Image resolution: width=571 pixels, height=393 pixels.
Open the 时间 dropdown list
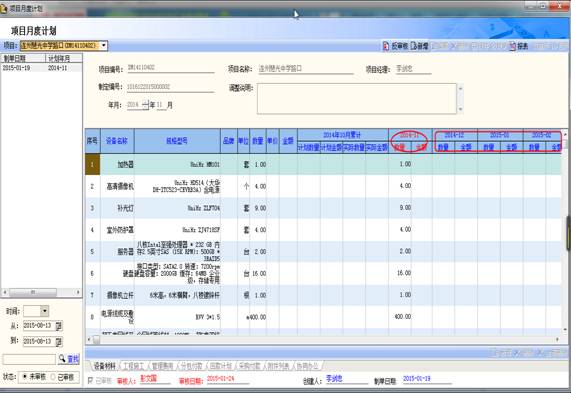[45, 311]
